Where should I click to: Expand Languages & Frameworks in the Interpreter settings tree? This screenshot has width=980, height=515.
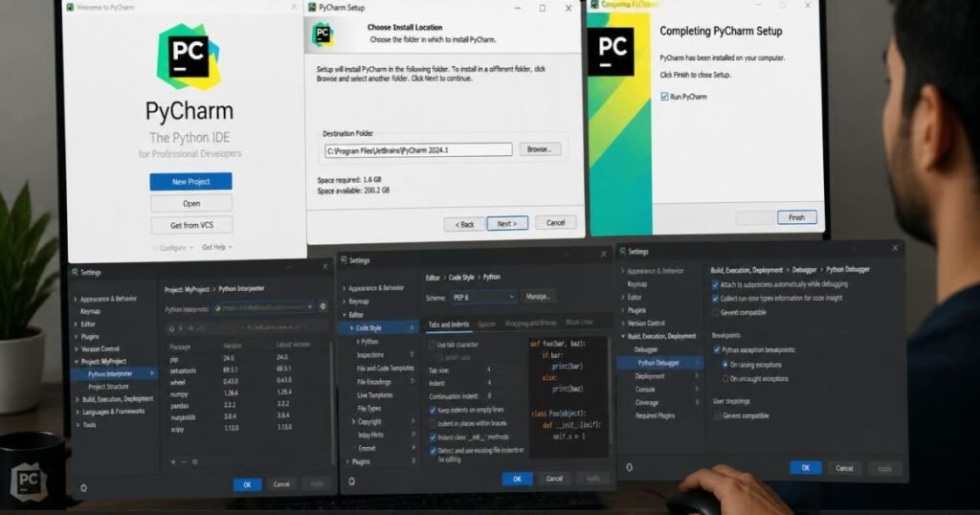pyautogui.click(x=78, y=412)
